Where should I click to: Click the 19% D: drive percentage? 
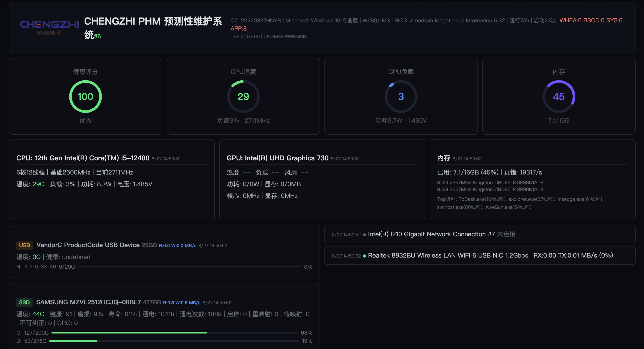307,341
